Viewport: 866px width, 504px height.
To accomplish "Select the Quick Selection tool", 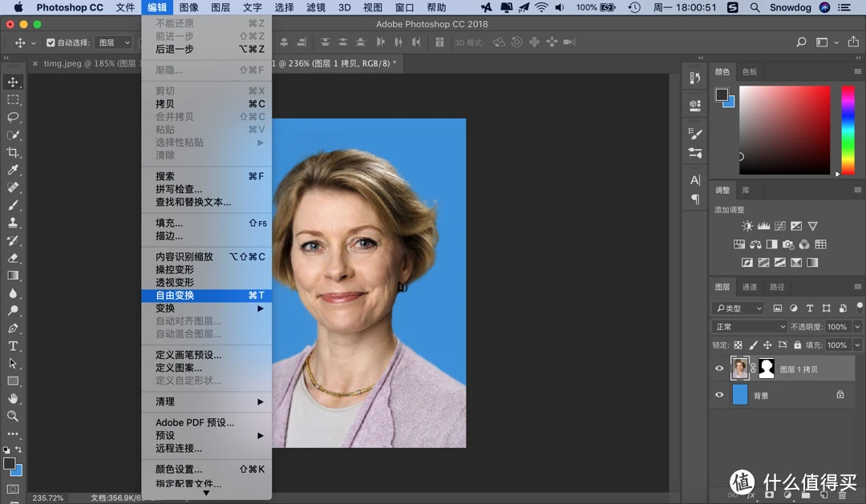I will (13, 135).
